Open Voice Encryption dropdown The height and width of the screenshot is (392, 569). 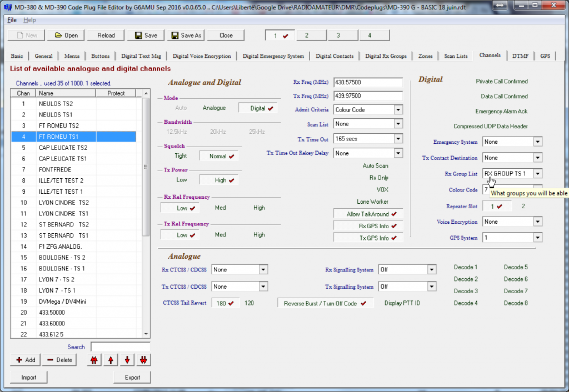click(538, 222)
